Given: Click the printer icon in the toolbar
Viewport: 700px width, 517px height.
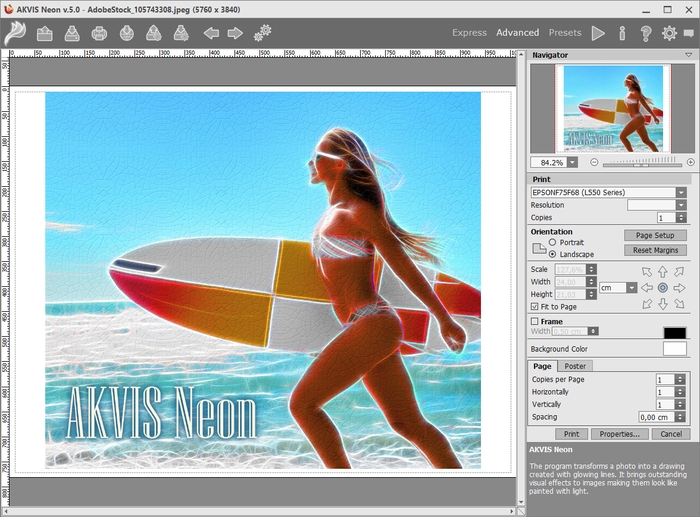Looking at the screenshot, I should click(99, 33).
